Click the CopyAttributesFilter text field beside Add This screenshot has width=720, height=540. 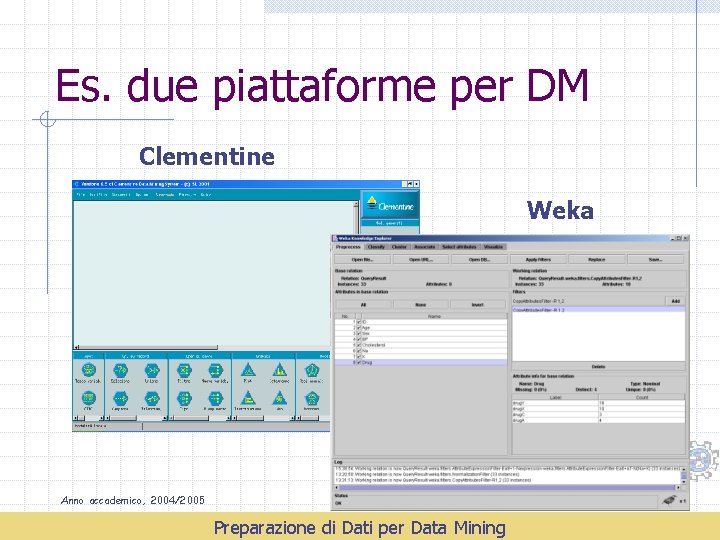click(588, 301)
